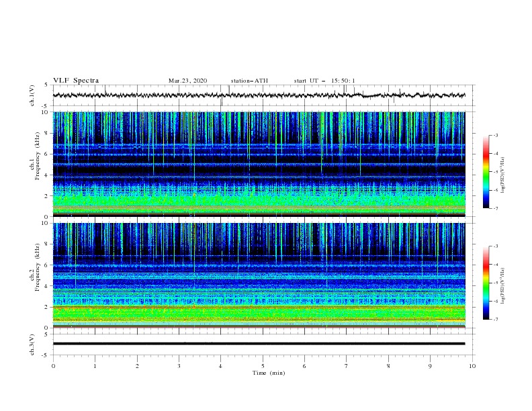This screenshot has width=532, height=411.
Task: Click time axis tick label "8"
Action: pyautogui.click(x=388, y=366)
